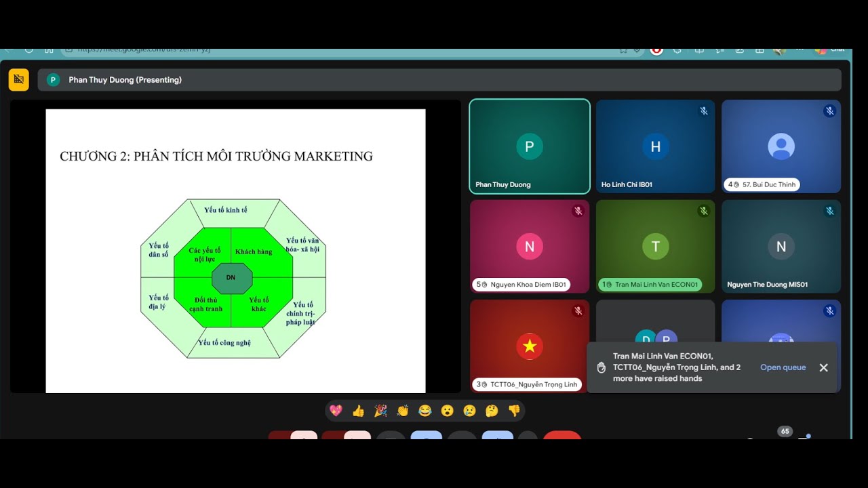Click the green T avatar of Tran Mai
Screen dimensions: 868x488
(x=655, y=247)
